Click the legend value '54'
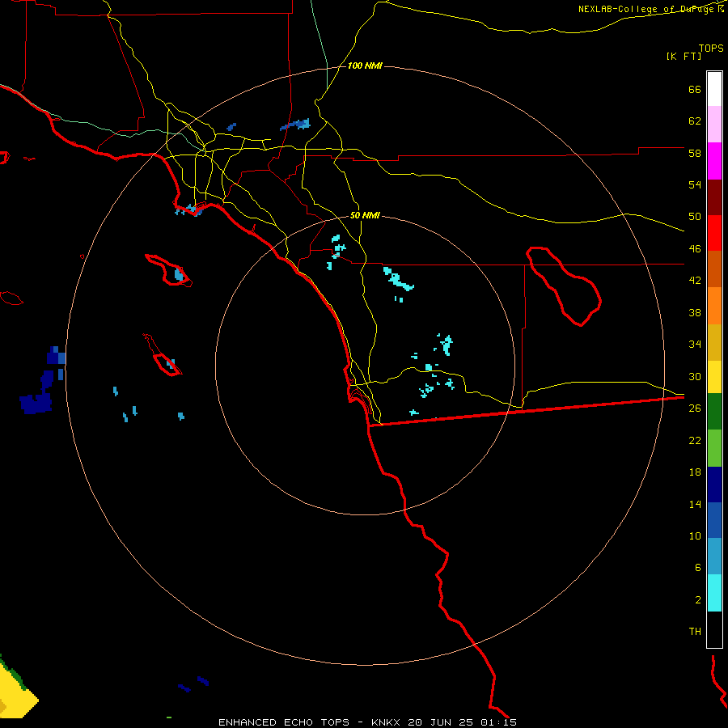This screenshot has width=728, height=728. click(x=695, y=184)
